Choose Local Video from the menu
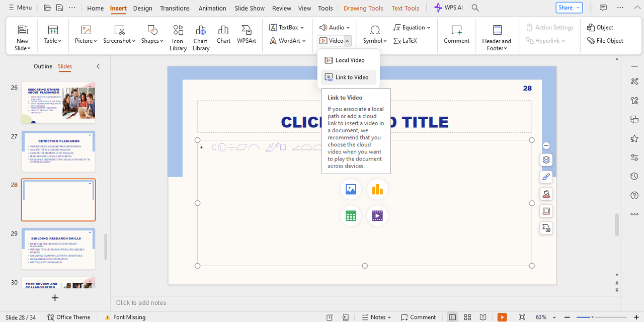 (348, 60)
